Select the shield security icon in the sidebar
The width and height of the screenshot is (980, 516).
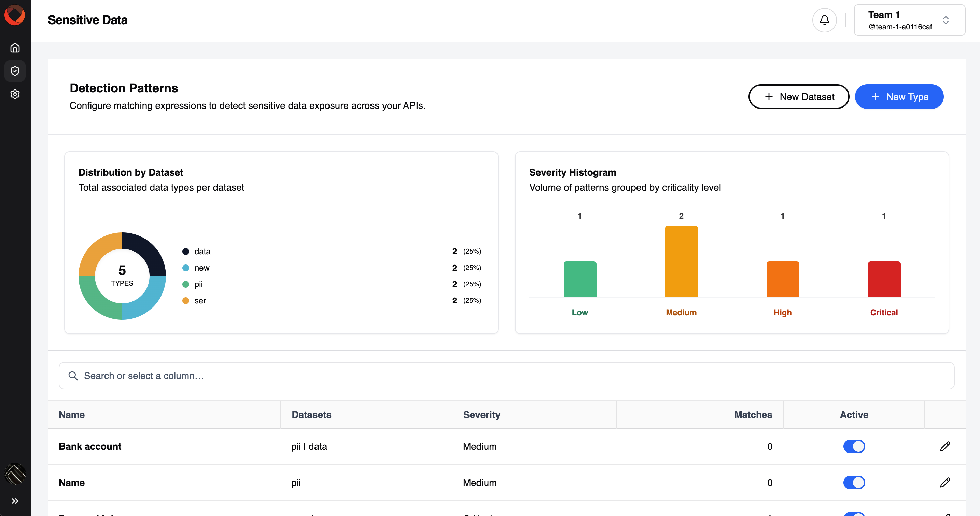click(x=15, y=71)
